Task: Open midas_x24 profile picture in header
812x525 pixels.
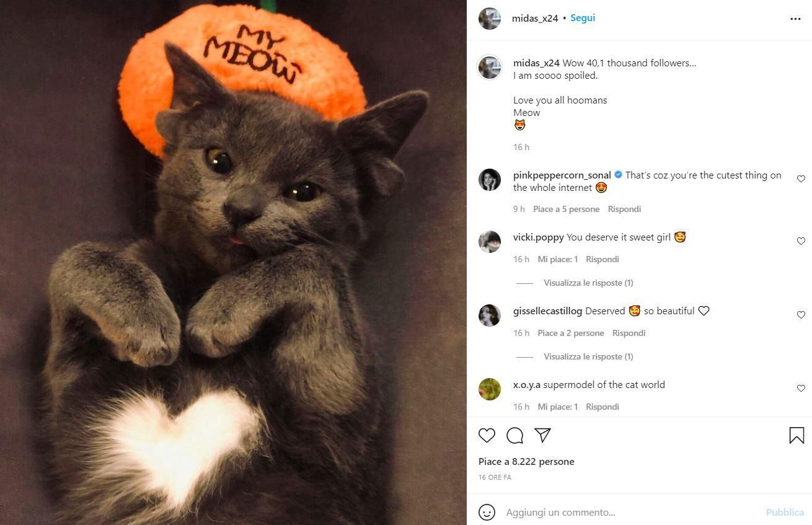Action: tap(490, 19)
